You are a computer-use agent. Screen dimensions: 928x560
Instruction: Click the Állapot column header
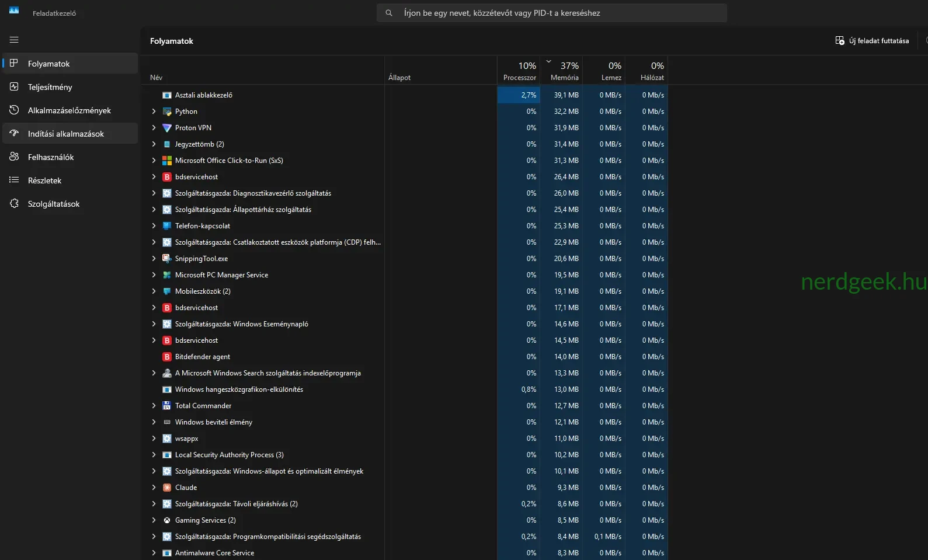tap(441, 71)
